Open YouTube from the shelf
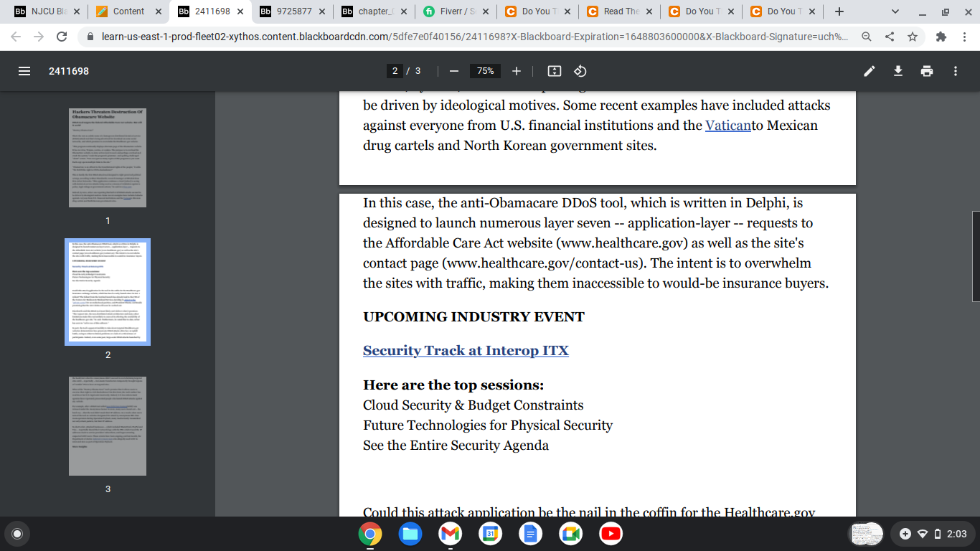The height and width of the screenshot is (551, 980). (x=611, y=534)
